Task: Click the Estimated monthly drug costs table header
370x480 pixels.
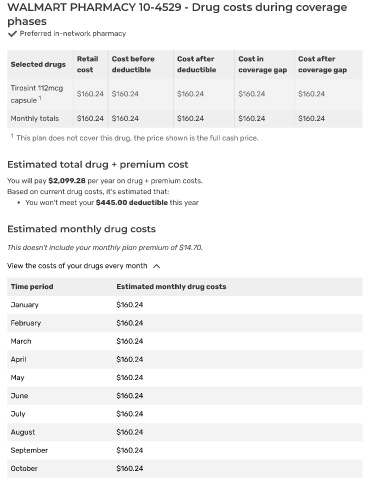Action: tap(171, 287)
